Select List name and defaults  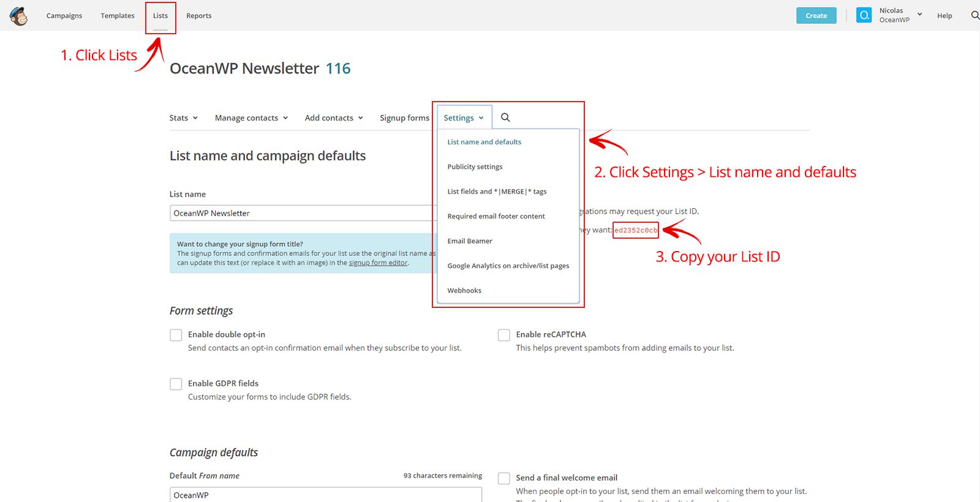pyautogui.click(x=484, y=142)
